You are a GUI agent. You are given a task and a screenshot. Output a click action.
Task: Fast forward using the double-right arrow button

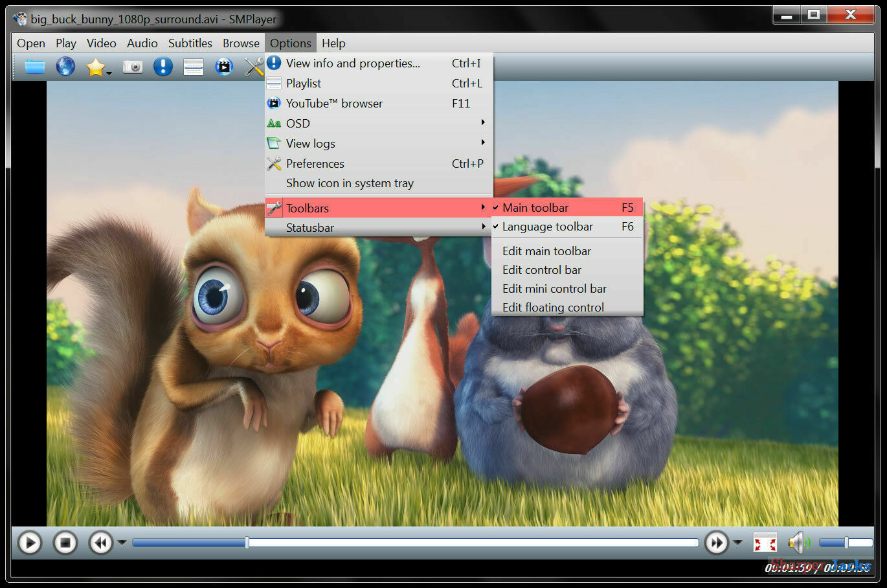click(717, 543)
